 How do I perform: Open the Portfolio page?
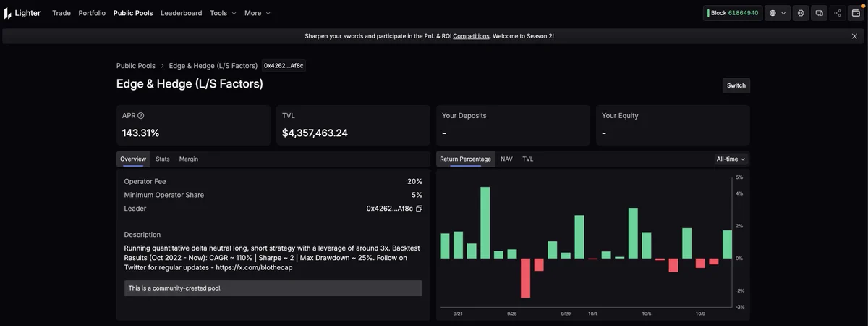click(x=92, y=13)
